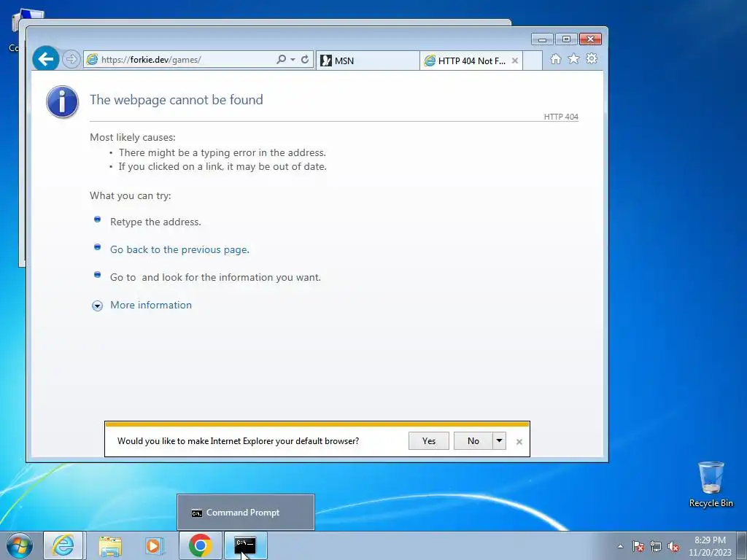This screenshot has height=560, width=747.
Task: Click the network status tray icon
Action: (x=656, y=547)
